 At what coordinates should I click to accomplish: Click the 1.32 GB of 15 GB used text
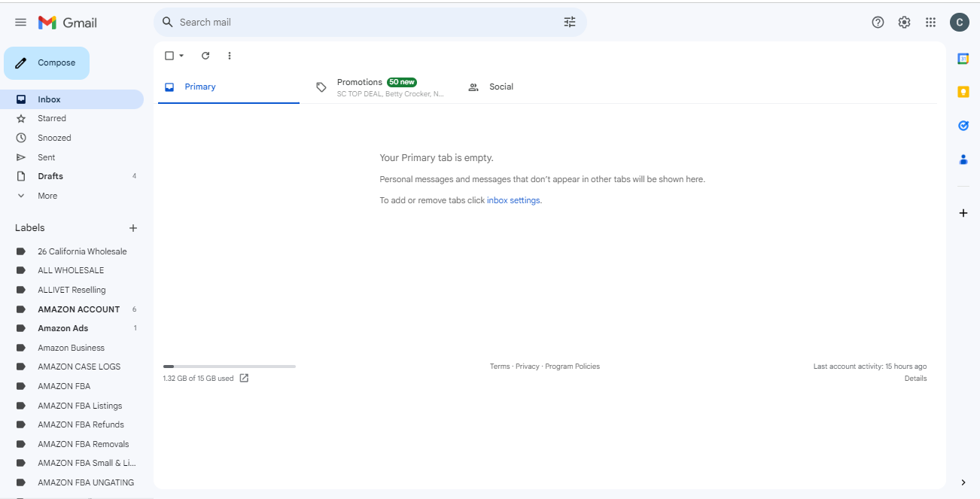tap(198, 379)
